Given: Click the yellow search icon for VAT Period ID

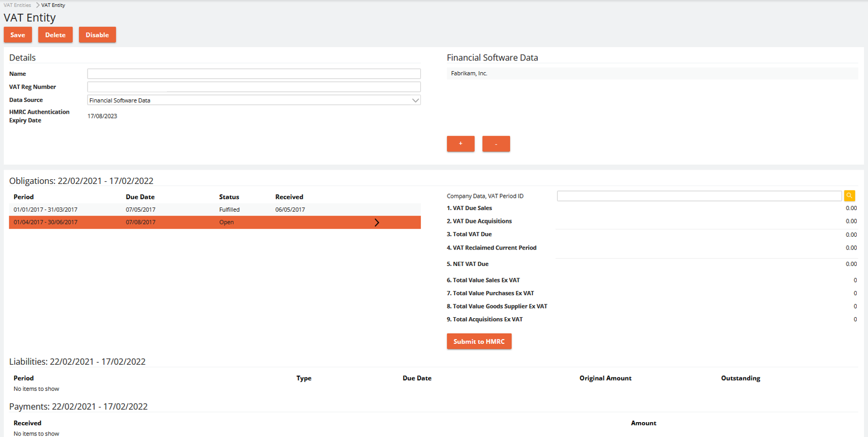Looking at the screenshot, I should (849, 196).
